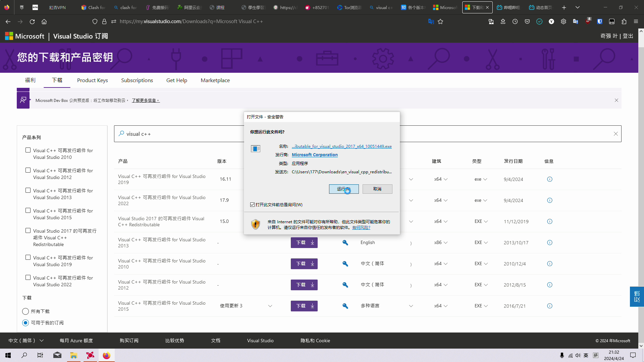This screenshot has height=362, width=644.
Task: Clear the visual c++ search box
Action: click(x=615, y=134)
